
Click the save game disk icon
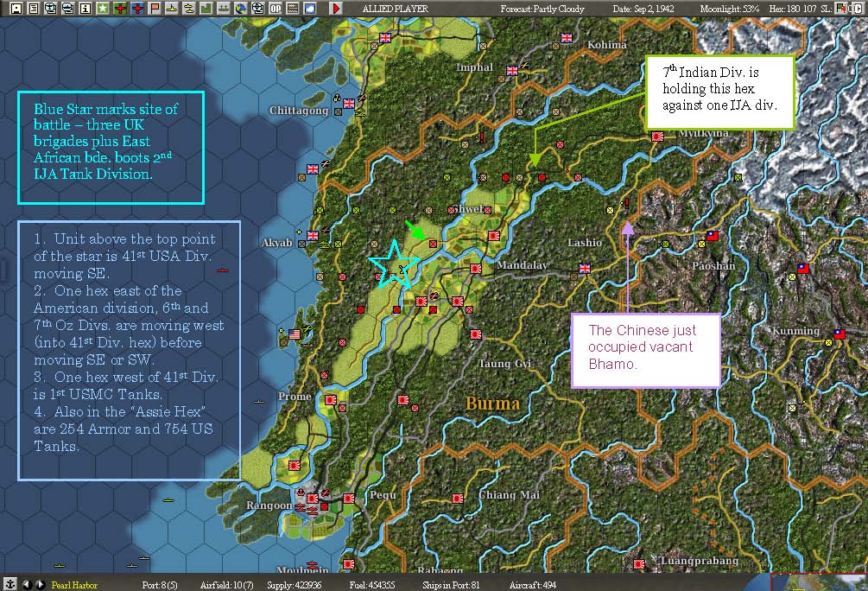16,9
